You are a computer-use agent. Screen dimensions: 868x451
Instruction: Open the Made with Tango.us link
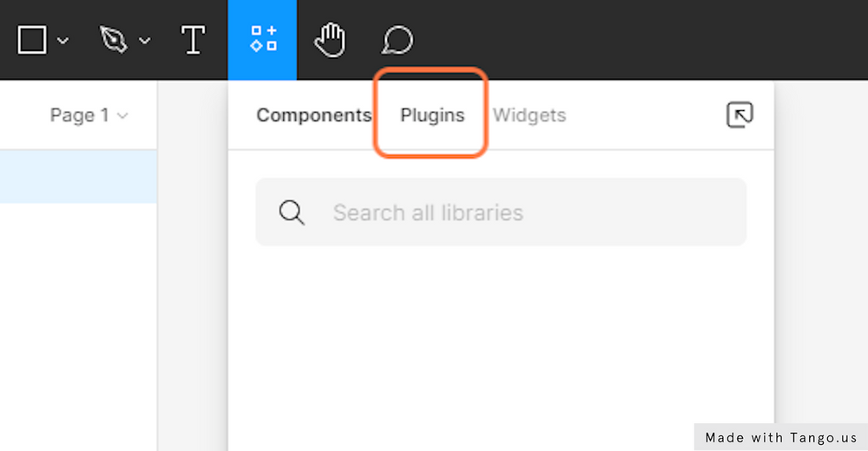(780, 437)
